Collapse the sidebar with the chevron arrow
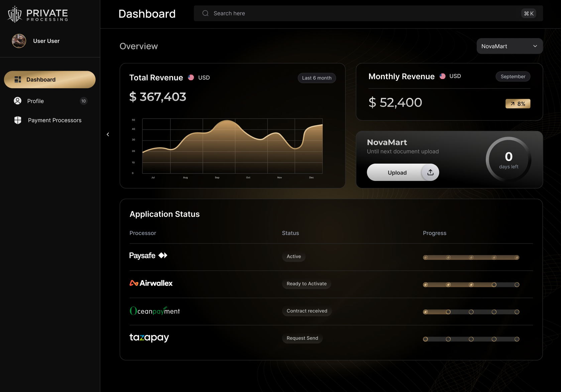This screenshot has width=561, height=392. coord(108,135)
